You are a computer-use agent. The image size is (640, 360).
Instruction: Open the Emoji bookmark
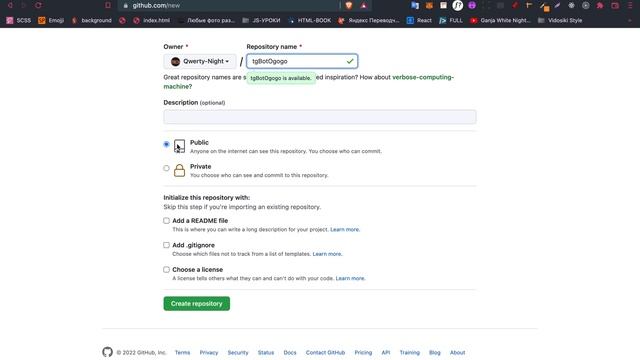[51, 20]
